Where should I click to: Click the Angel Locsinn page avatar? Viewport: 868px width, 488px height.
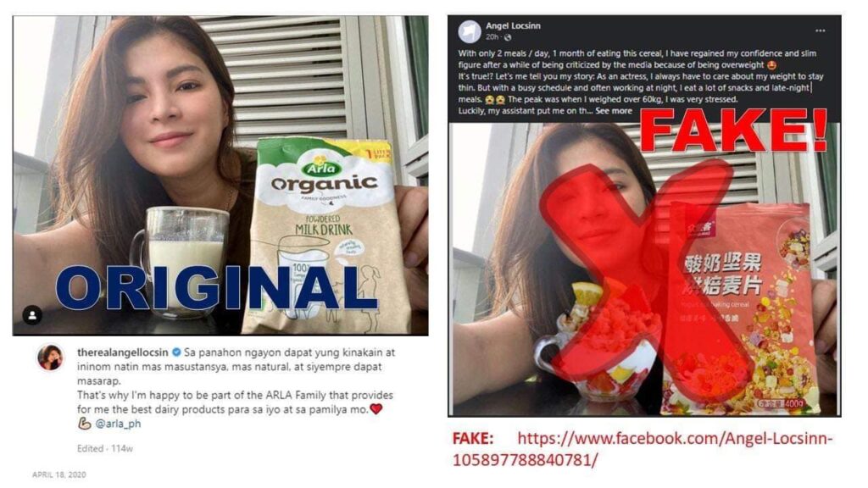469,31
